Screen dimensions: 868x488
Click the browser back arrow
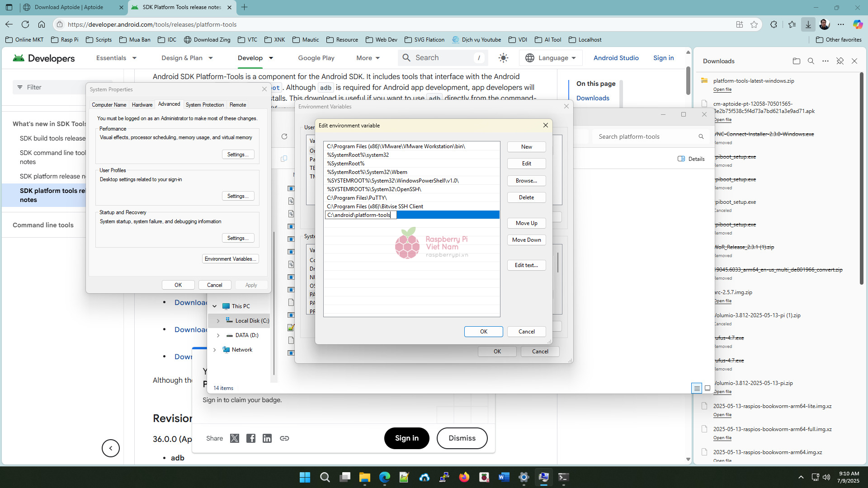[x=9, y=24]
